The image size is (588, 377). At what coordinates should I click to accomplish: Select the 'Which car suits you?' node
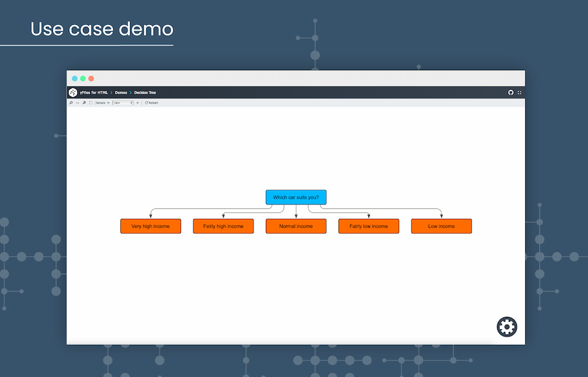tap(295, 197)
